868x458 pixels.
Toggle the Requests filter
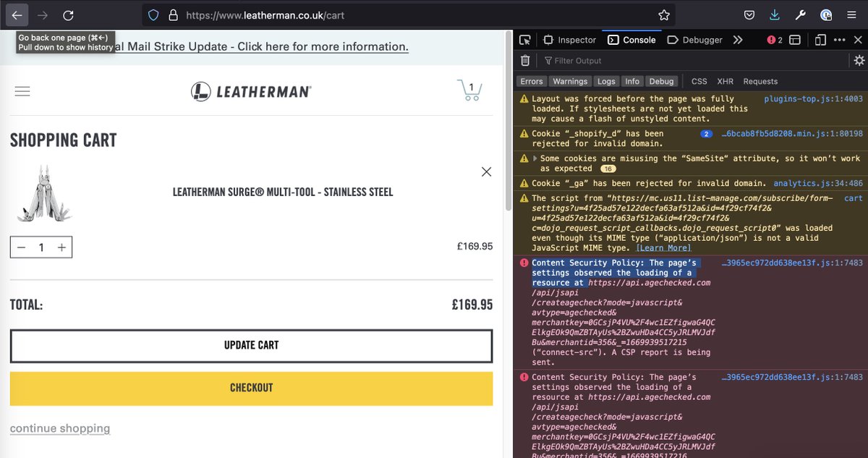[x=761, y=81]
